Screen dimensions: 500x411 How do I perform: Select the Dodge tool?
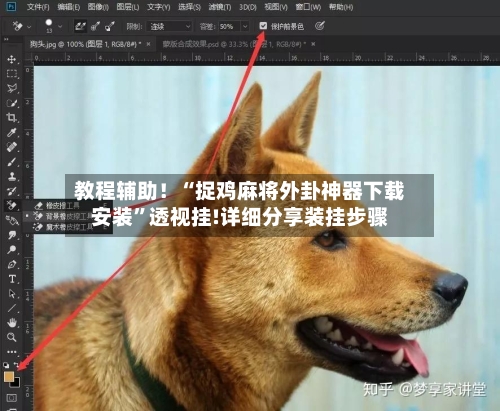click(x=12, y=250)
